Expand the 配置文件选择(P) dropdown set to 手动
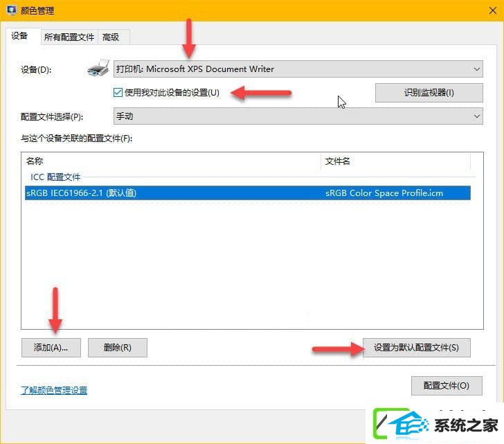 [x=298, y=116]
